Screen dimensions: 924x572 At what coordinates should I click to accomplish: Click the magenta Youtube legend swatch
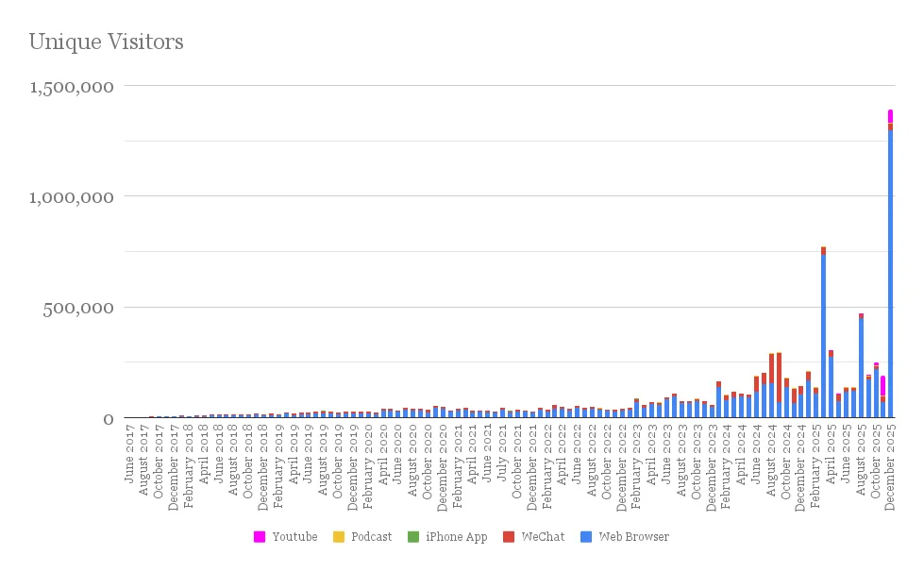(x=260, y=537)
